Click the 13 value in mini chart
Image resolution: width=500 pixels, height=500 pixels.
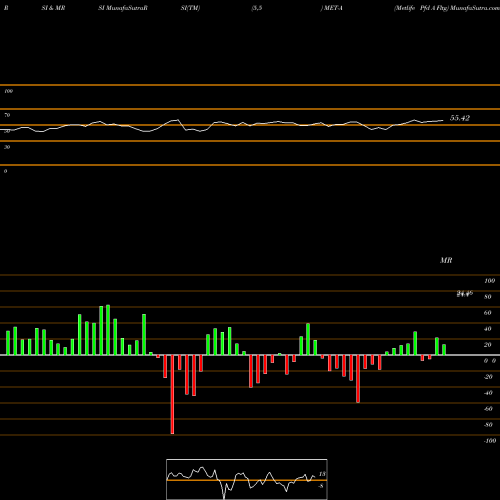322,474
